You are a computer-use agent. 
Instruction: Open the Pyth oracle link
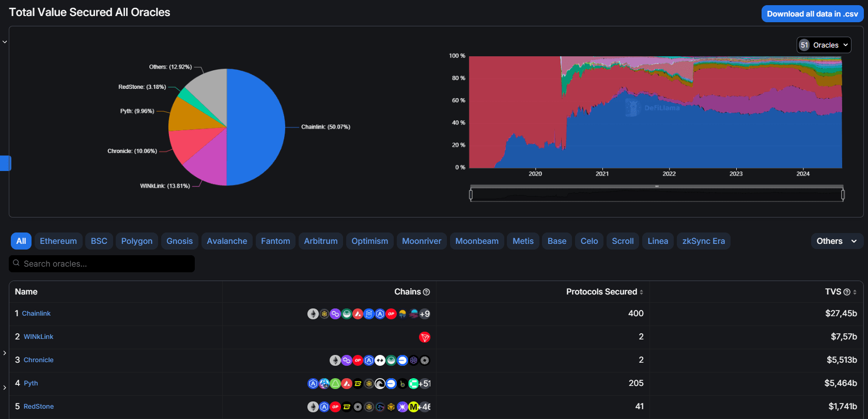click(31, 383)
